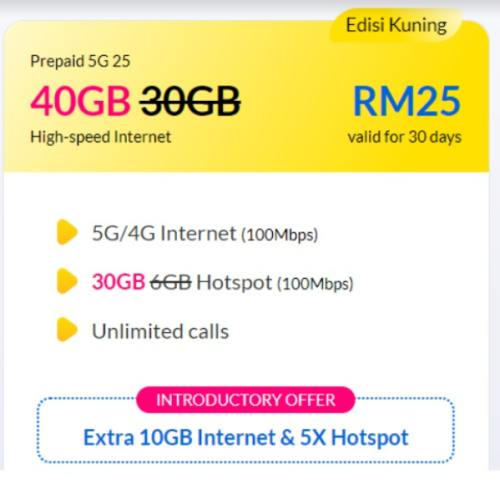This screenshot has height=499, width=500.
Task: Click the 5X Hotspot offer text
Action: click(x=354, y=438)
